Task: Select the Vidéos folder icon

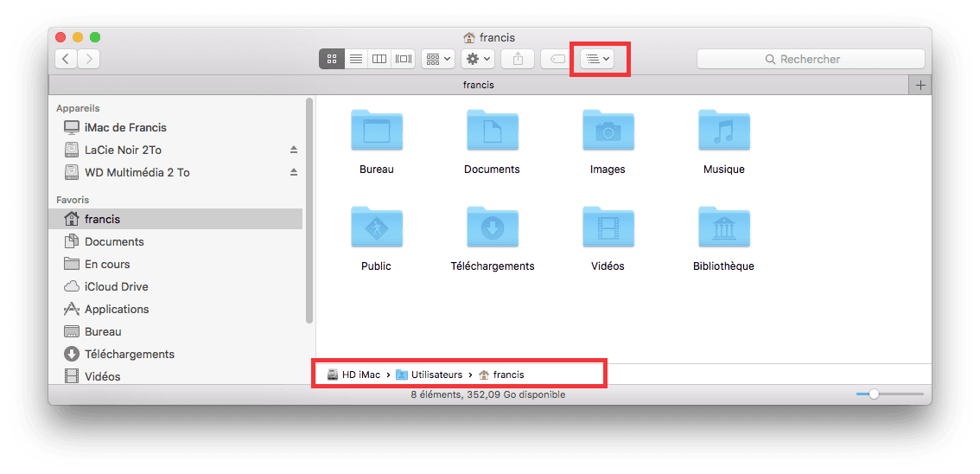Action: click(608, 227)
